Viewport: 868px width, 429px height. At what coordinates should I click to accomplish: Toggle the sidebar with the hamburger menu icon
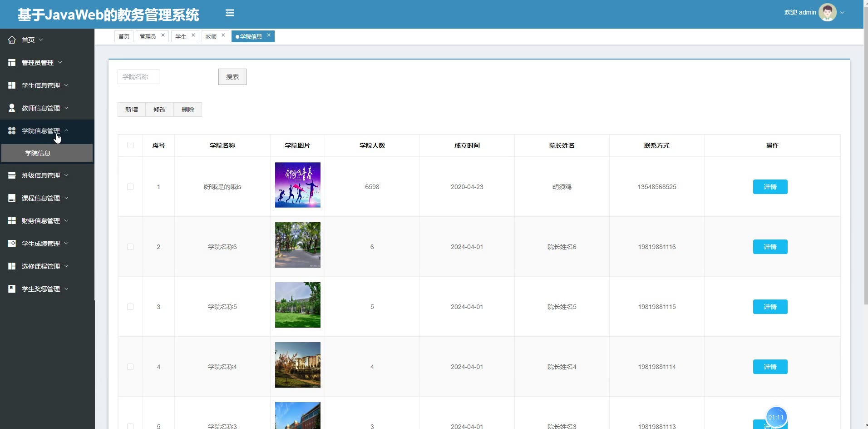(230, 13)
